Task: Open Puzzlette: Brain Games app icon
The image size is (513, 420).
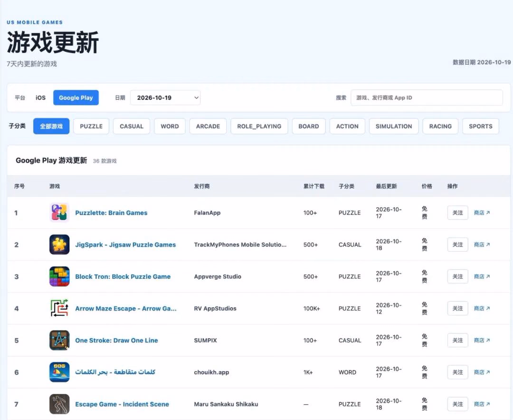Action: coord(59,212)
